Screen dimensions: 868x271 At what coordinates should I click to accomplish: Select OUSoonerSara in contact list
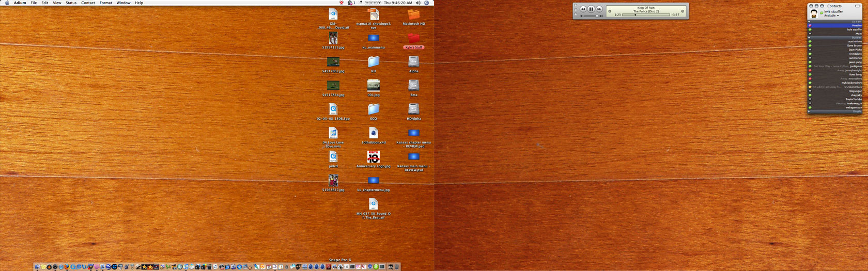click(x=835, y=87)
